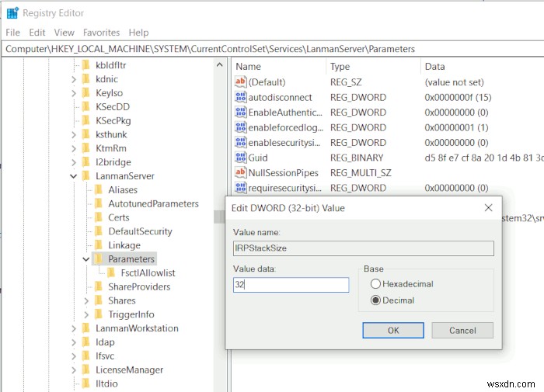Expand the ldap tree node

[74, 342]
